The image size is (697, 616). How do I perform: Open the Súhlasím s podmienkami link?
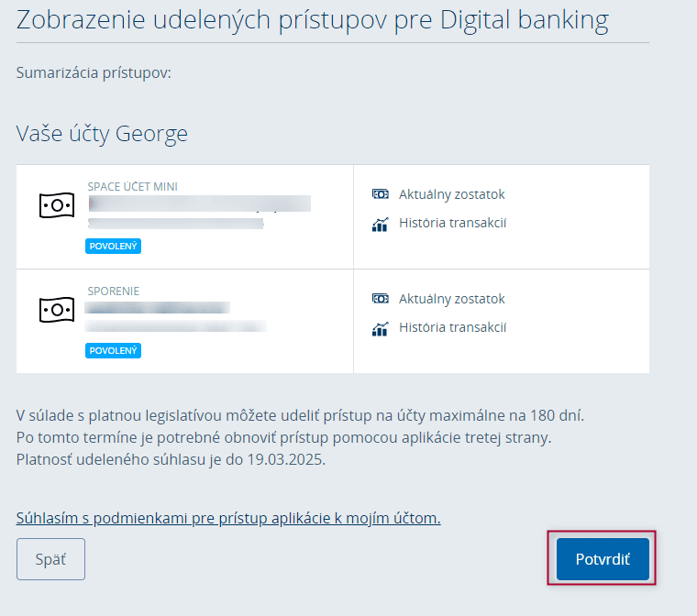tap(228, 518)
